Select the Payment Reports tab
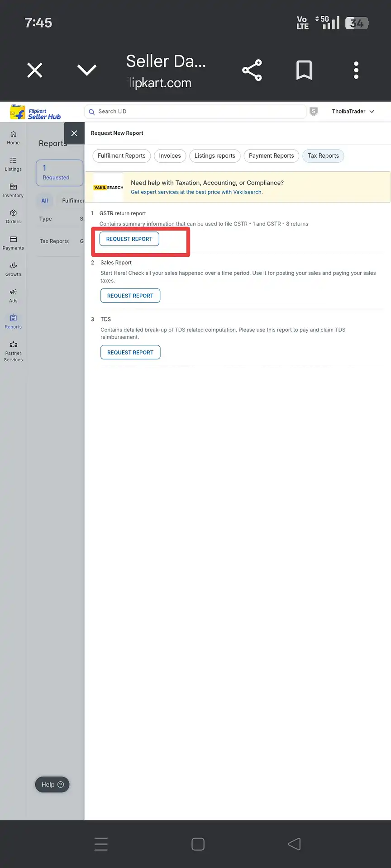Screen dimensions: 391x868 (x=272, y=156)
